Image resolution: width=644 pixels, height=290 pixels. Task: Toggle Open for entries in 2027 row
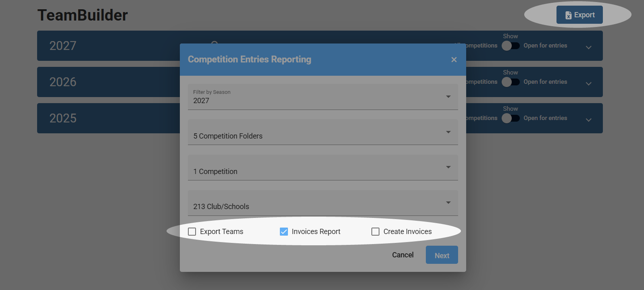(511, 46)
